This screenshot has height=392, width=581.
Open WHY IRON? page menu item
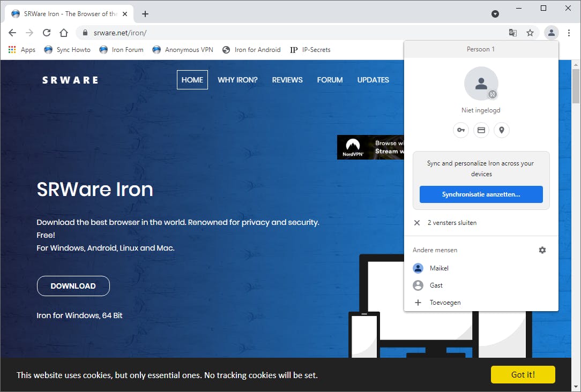pos(237,80)
